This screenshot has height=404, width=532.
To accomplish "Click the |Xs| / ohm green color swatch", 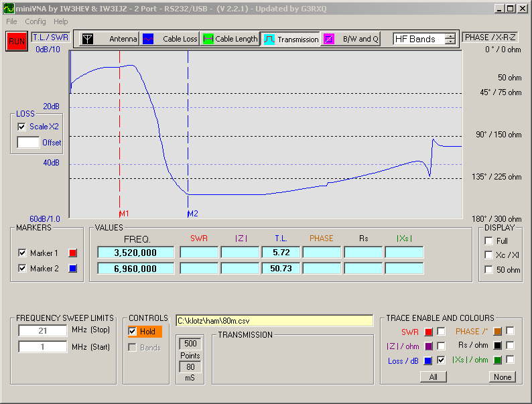I will (x=497, y=360).
